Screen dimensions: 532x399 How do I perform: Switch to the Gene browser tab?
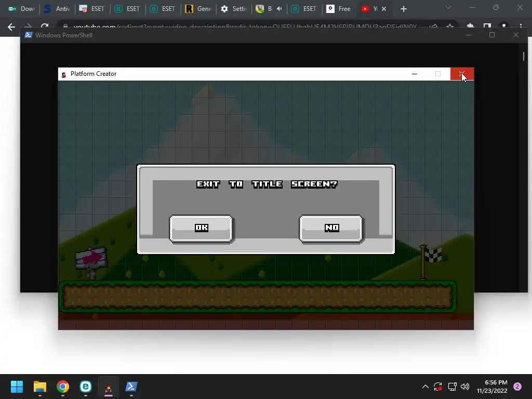[198, 9]
